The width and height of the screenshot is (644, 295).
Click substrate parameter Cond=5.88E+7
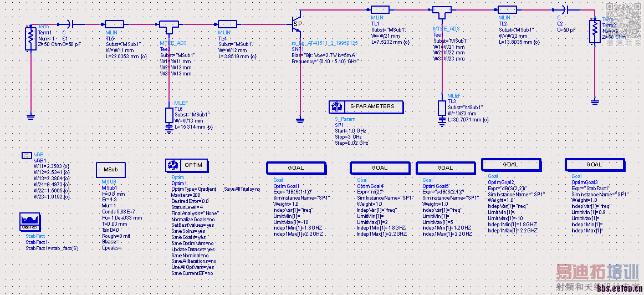click(x=119, y=212)
